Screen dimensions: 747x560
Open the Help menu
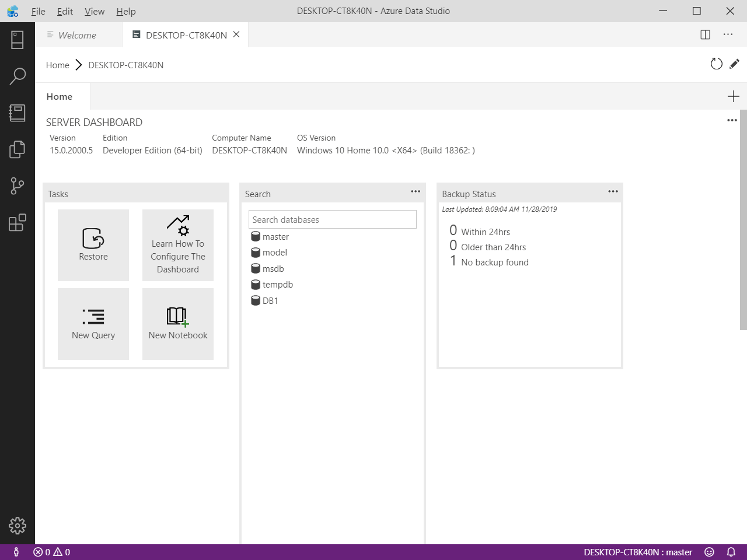click(126, 11)
